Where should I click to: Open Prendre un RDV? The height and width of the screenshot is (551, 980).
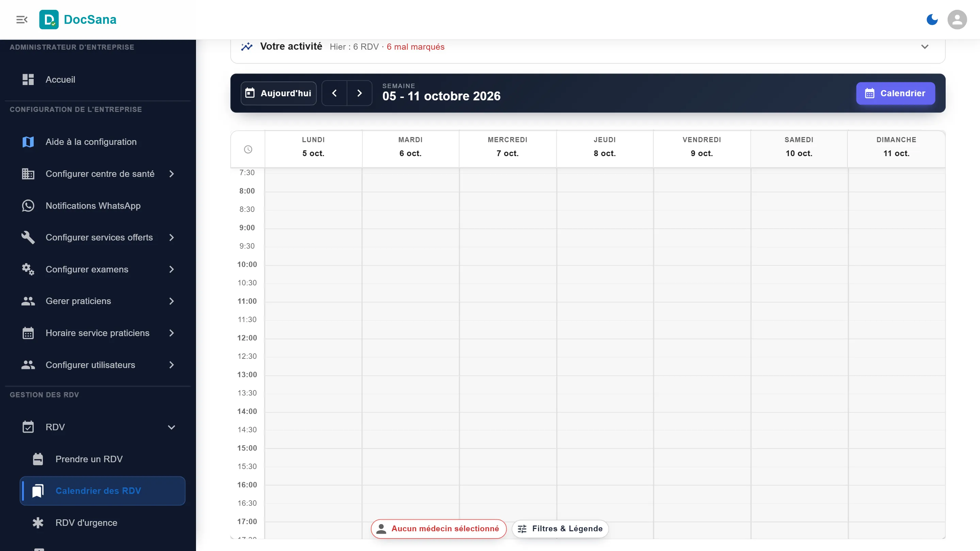[x=103, y=459]
